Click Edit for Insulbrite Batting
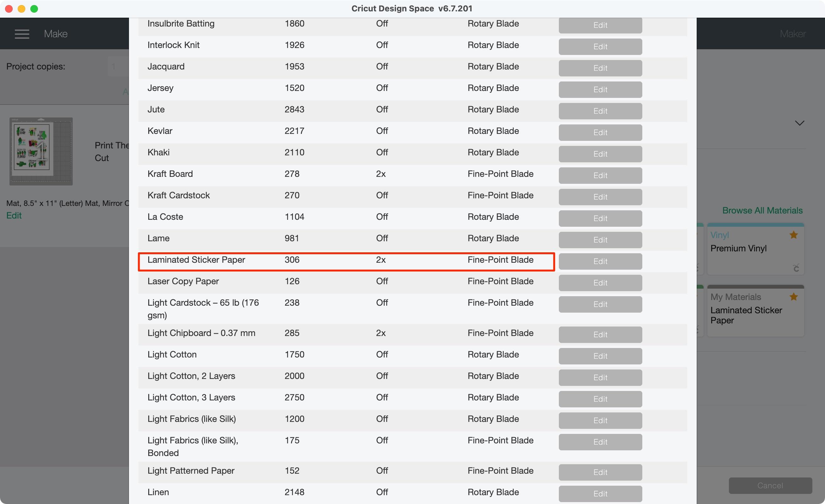Viewport: 825px width, 504px height. (600, 25)
